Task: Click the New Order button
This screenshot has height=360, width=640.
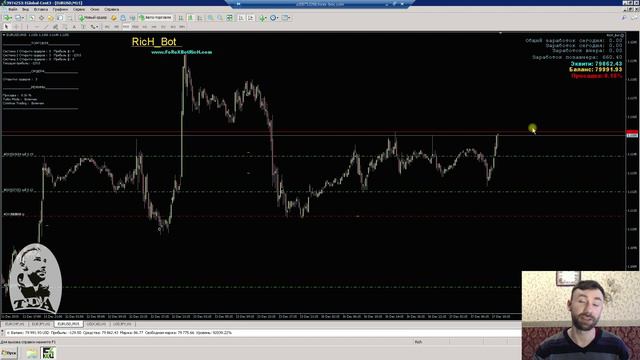Action: tap(93, 18)
